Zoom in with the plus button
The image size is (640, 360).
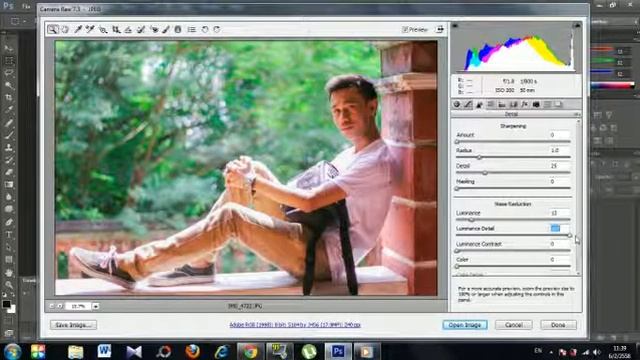[x=60, y=306]
